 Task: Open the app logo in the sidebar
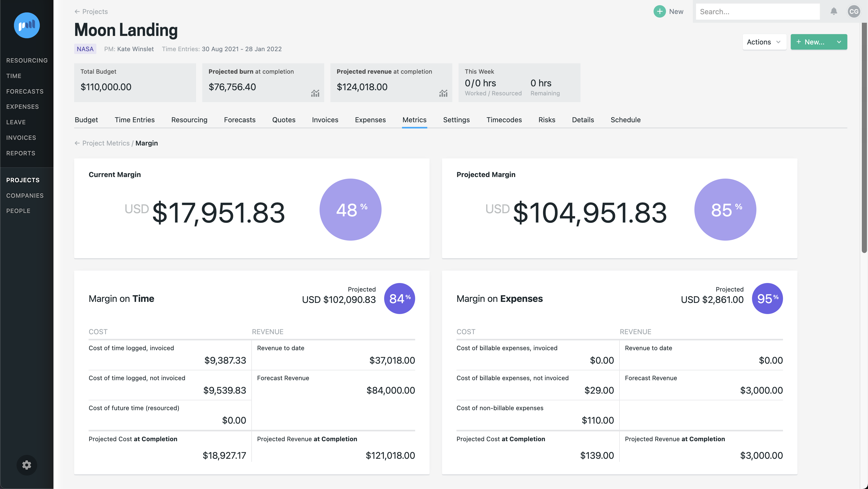[27, 25]
